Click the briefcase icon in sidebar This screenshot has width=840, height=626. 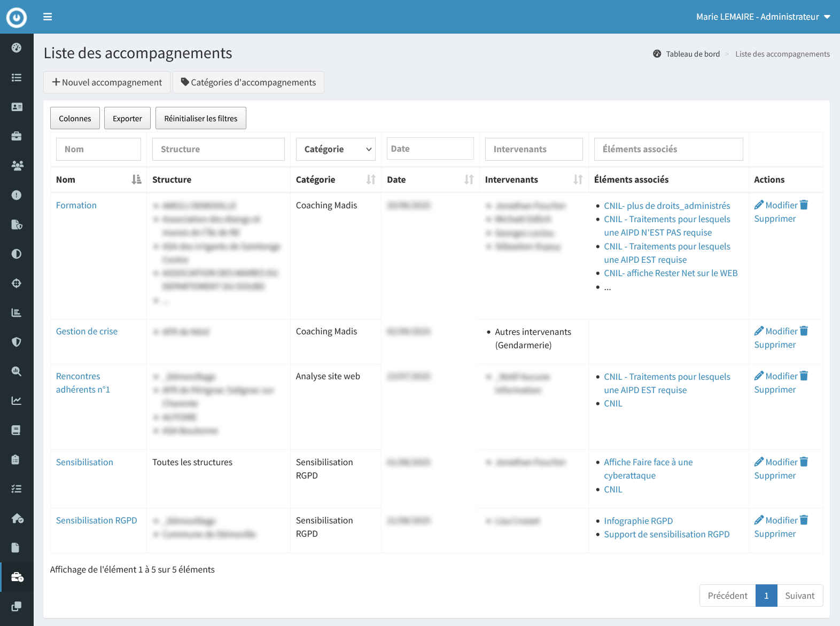click(17, 136)
